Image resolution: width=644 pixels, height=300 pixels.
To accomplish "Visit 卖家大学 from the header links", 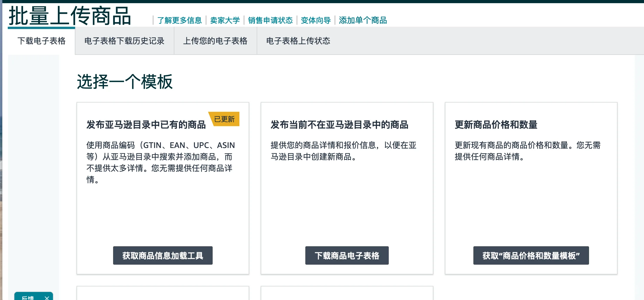I will 225,20.
